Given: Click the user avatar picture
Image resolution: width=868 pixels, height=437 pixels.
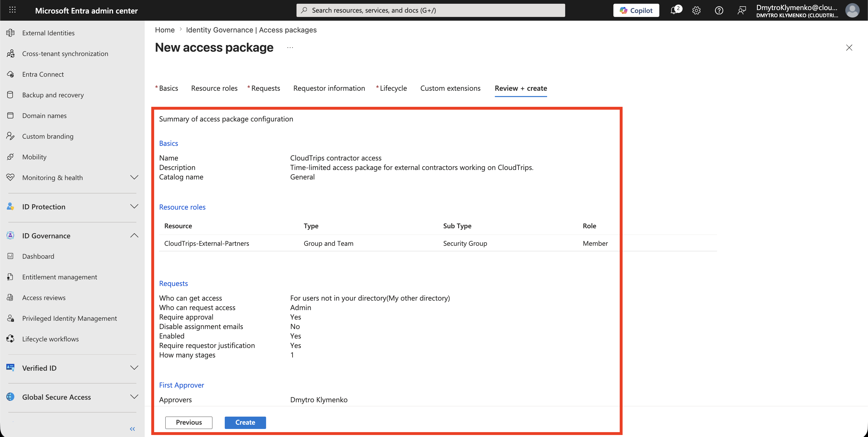Looking at the screenshot, I should [x=852, y=10].
